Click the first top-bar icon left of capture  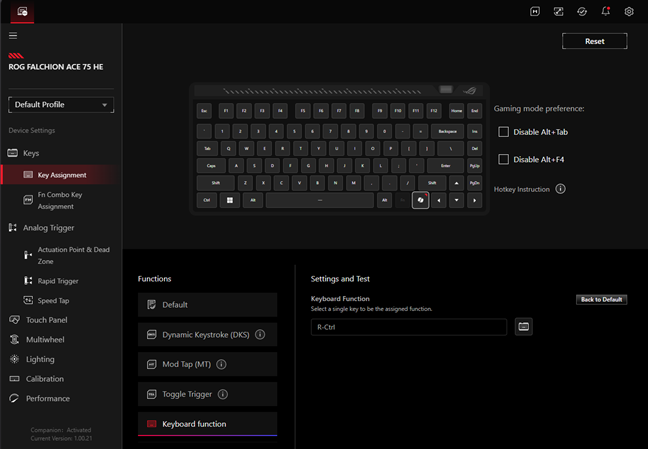click(535, 11)
